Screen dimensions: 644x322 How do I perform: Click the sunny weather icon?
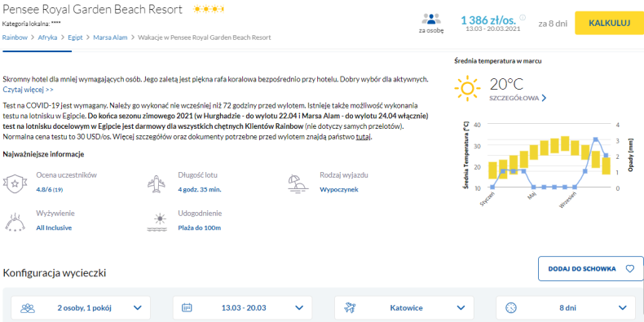coord(467,89)
